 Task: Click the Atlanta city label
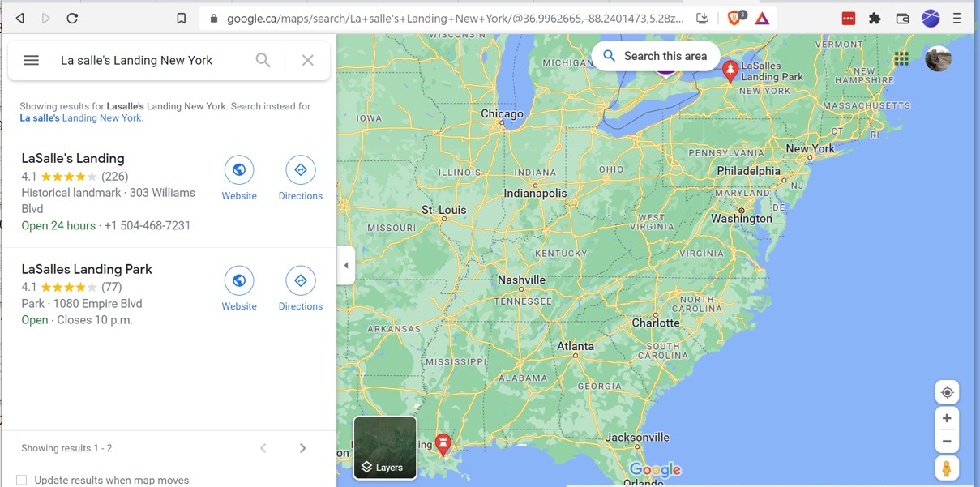576,346
